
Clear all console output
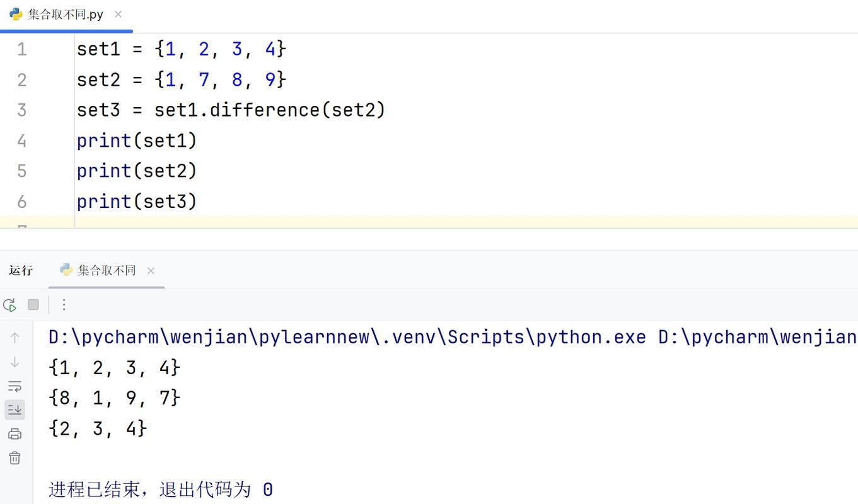click(15, 458)
